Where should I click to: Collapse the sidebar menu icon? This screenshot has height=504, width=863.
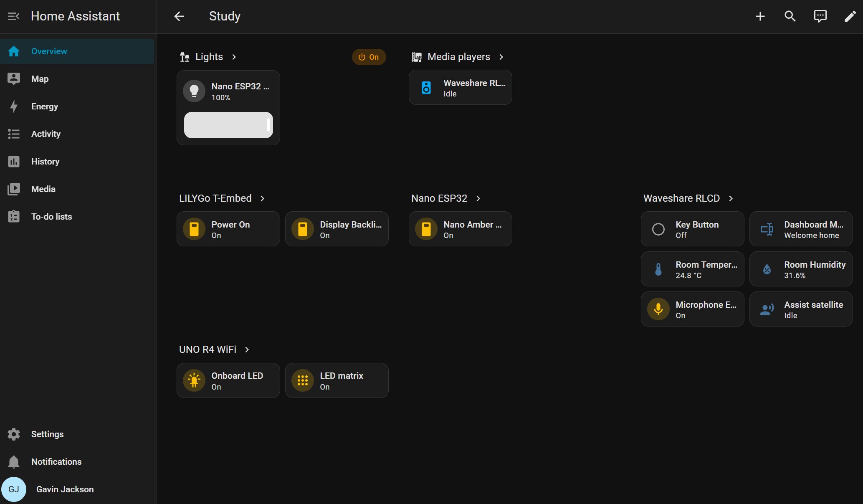pos(14,16)
